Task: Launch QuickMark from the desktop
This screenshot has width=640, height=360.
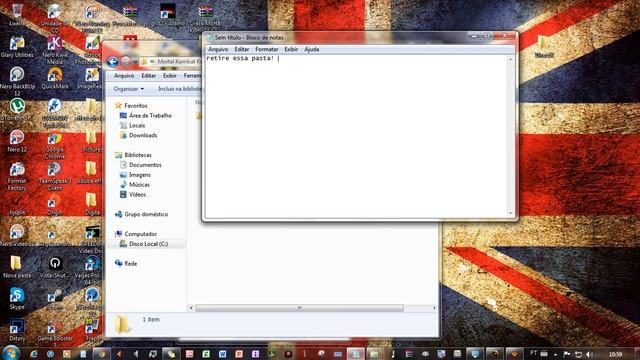Action: click(55, 78)
